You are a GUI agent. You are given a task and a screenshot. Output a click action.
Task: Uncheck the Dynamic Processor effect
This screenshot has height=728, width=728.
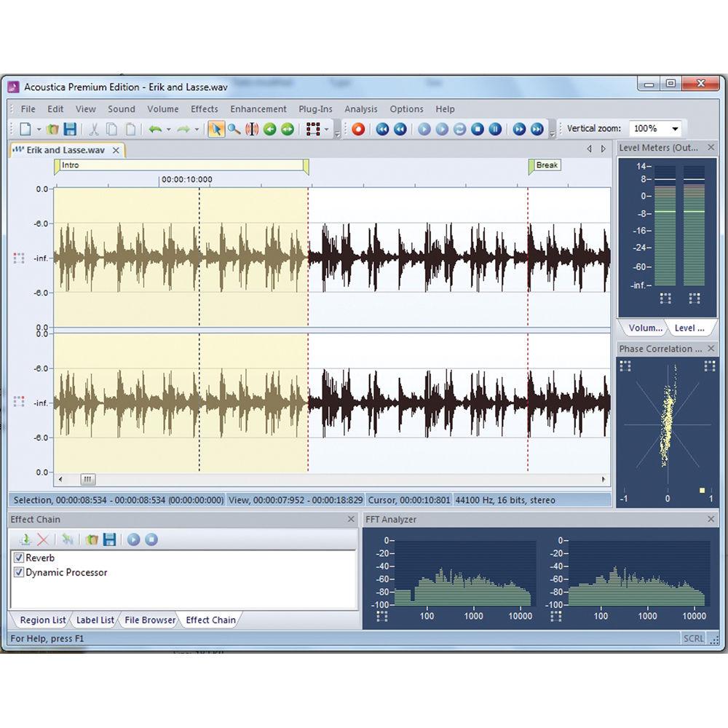click(x=20, y=573)
